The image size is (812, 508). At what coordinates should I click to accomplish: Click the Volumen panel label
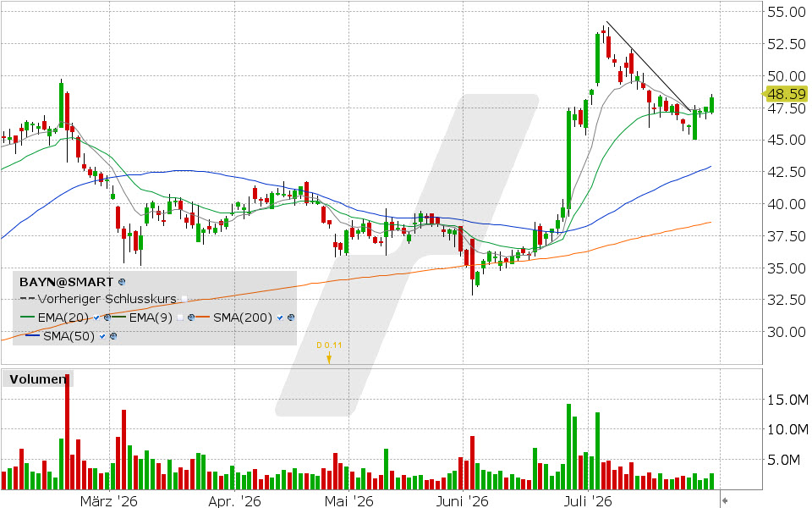pyautogui.click(x=38, y=379)
